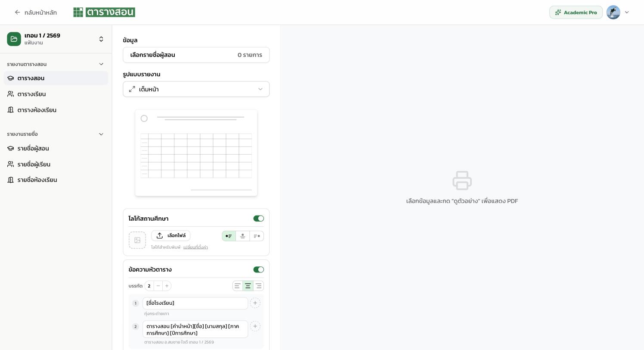The image size is (644, 350).
Task: Align header text left
Action: (x=238, y=286)
